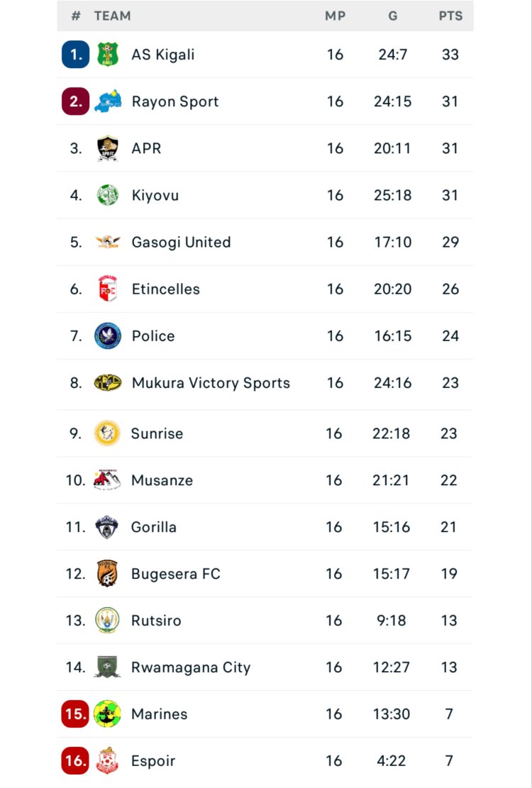Click the Mukura Victory Sports logo
532x788 pixels.
point(108,382)
